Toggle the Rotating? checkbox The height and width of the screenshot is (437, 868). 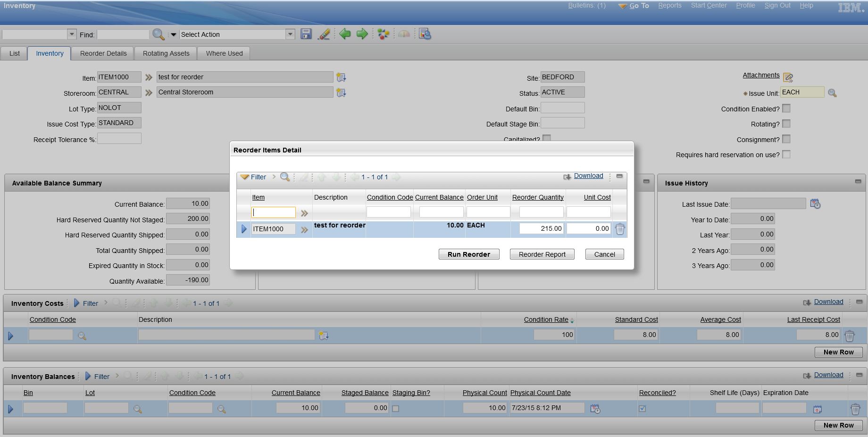coord(786,124)
